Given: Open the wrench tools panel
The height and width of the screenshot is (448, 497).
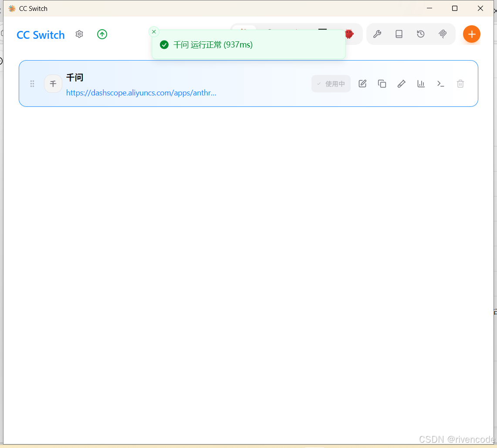Looking at the screenshot, I should pos(377,34).
